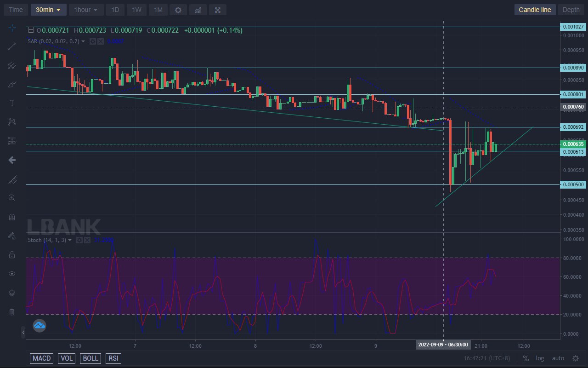This screenshot has height=368, width=588.
Task: Open chart settings gear in top bar
Action: point(178,10)
